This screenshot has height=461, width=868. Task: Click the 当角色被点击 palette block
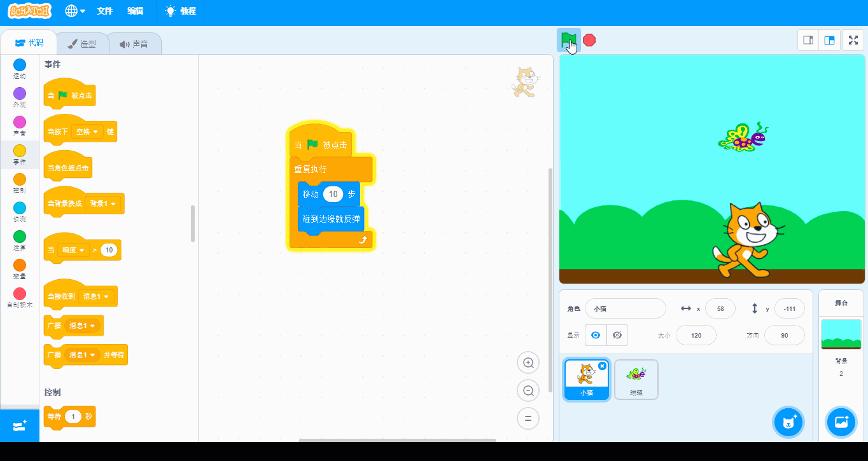coord(68,168)
